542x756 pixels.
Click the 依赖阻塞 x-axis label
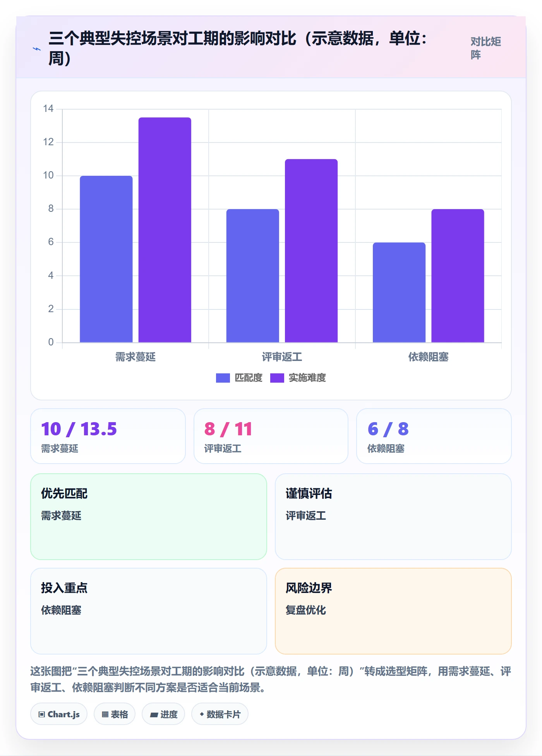(429, 357)
